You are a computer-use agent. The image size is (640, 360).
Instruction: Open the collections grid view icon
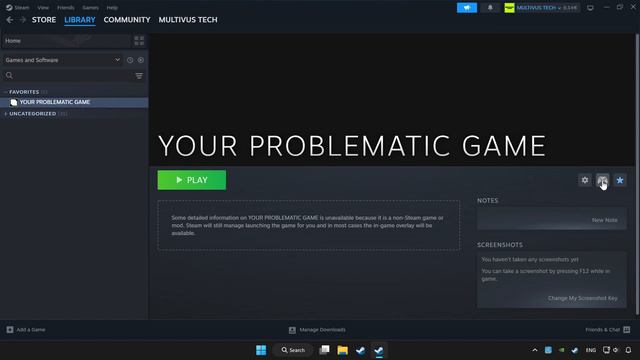tap(139, 41)
